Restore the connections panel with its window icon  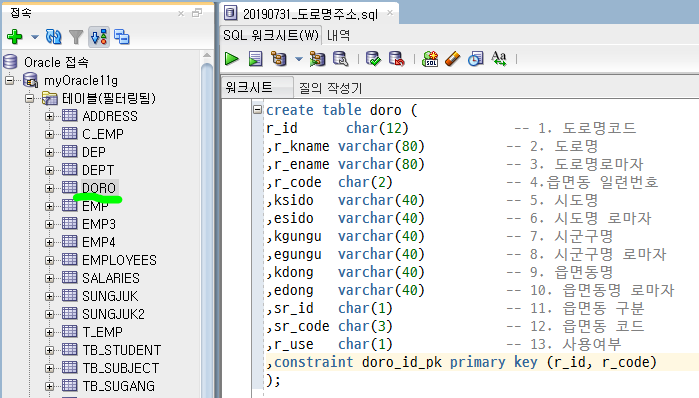[197, 13]
